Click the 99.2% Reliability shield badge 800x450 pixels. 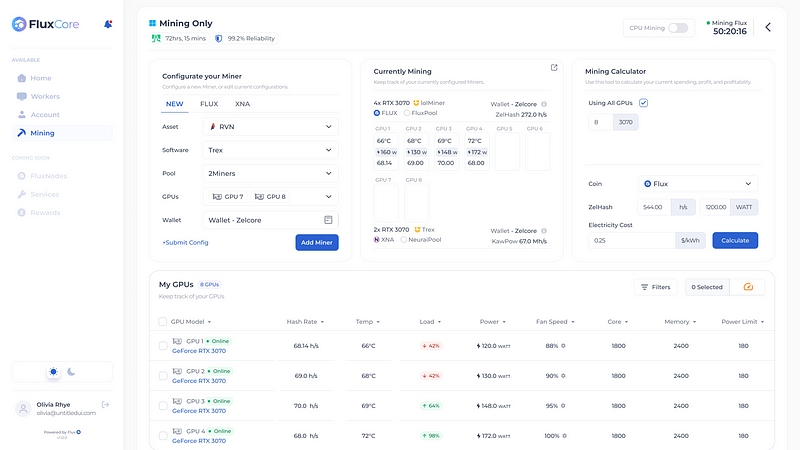245,38
